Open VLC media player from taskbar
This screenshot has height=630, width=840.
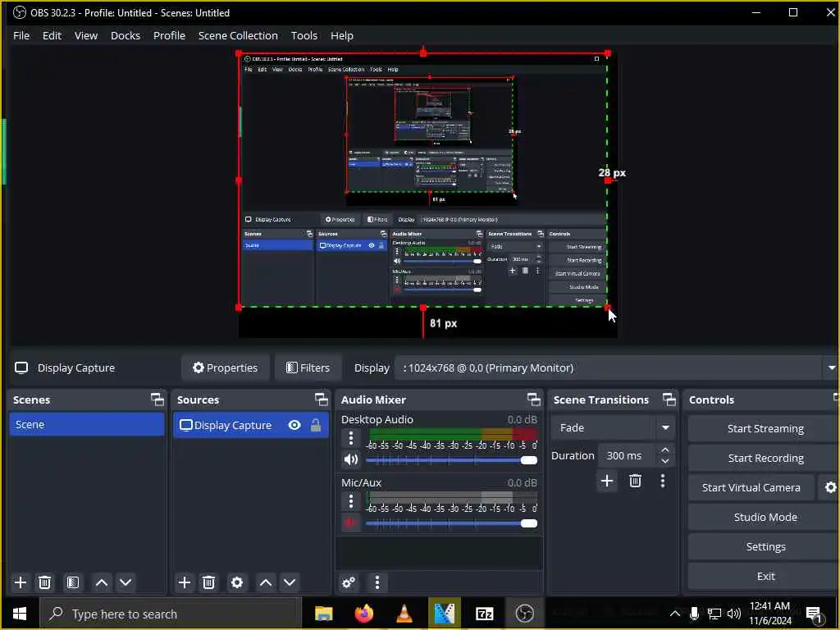point(404,614)
